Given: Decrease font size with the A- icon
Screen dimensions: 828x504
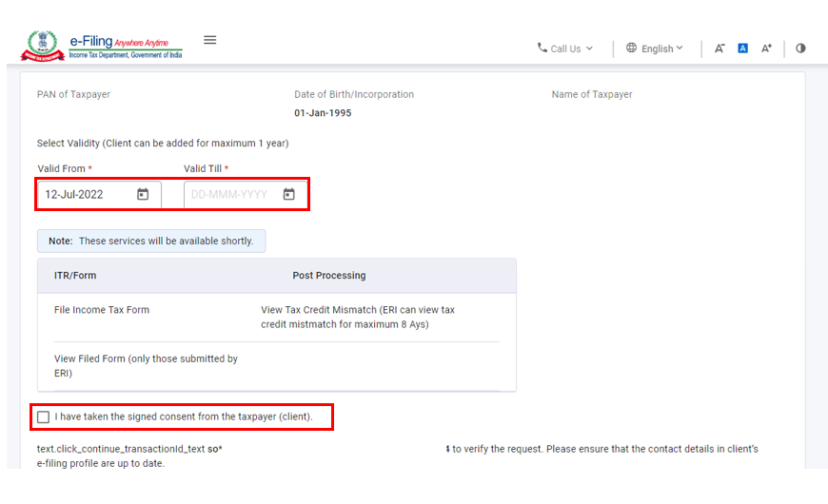Looking at the screenshot, I should (720, 48).
